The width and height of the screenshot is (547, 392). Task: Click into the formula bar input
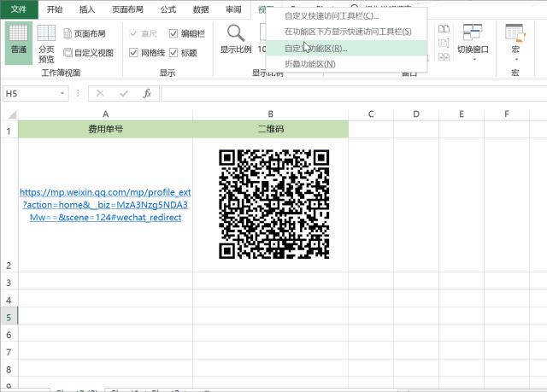tap(354, 93)
